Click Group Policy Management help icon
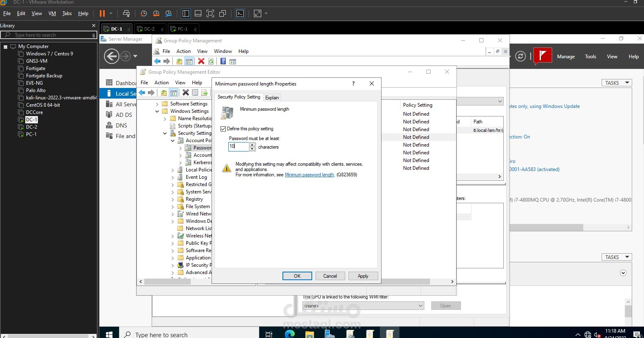Screen dimensions: 644x338 [223, 61]
